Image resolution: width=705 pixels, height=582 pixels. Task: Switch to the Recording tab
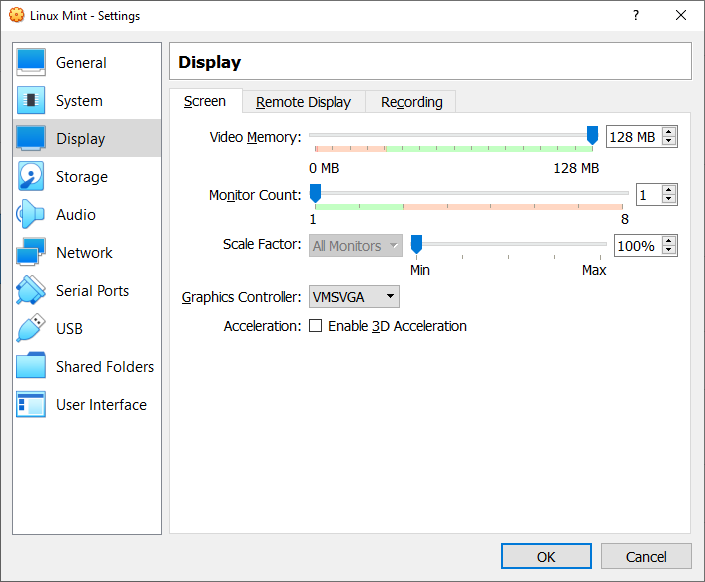tap(411, 102)
